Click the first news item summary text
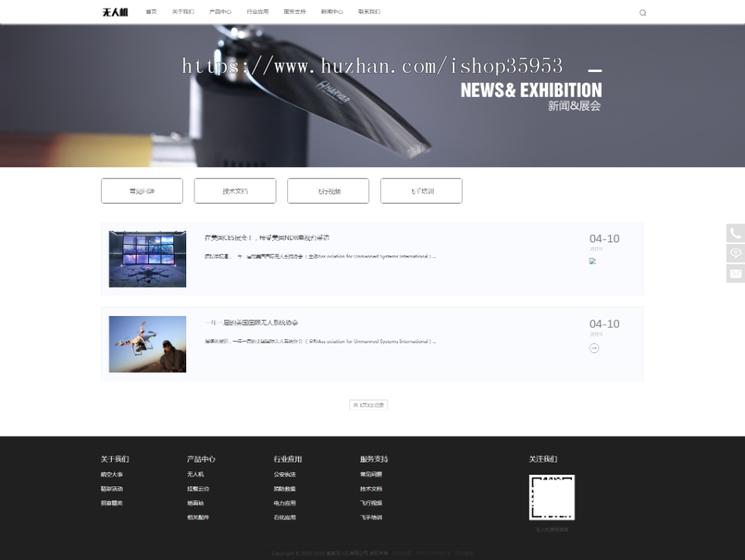Viewport: 745px width, 560px height. point(320,256)
